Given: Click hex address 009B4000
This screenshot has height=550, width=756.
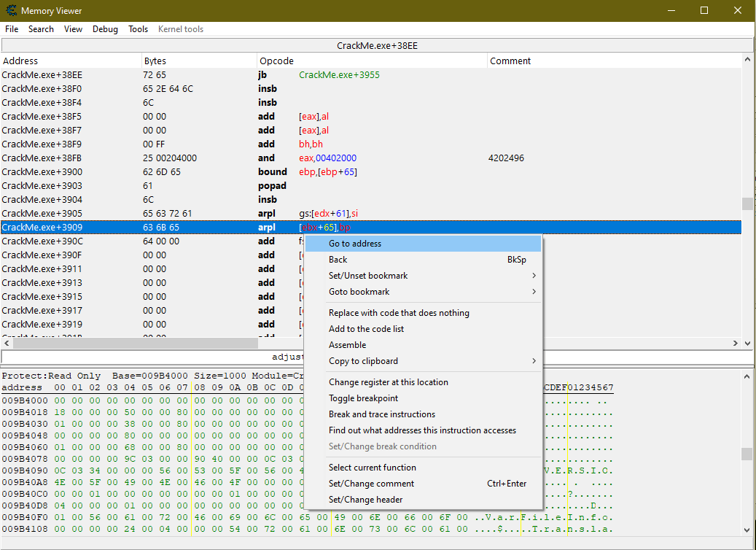Looking at the screenshot, I should pyautogui.click(x=25, y=400).
